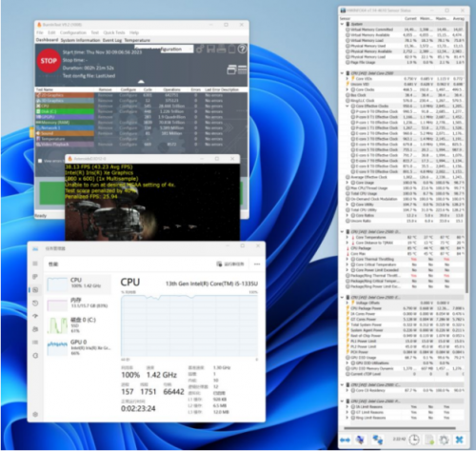Switch to Event Log tab in BurnInTest
476x451 pixels.
click(x=112, y=40)
